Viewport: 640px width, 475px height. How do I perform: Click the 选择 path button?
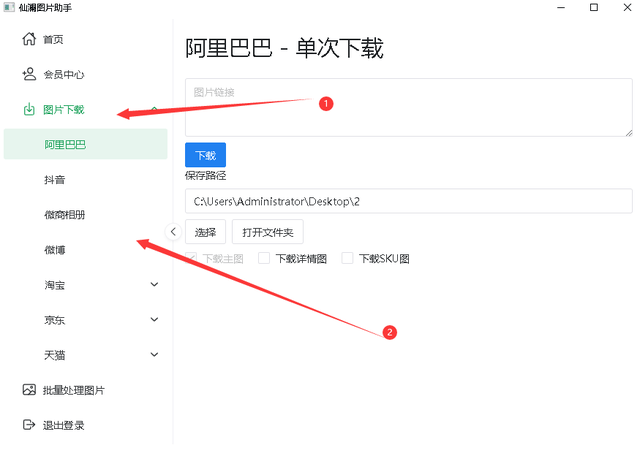click(x=205, y=232)
